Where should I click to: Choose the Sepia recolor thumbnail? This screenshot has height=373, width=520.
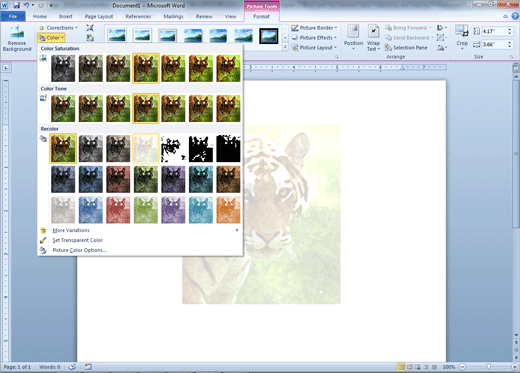[x=118, y=148]
